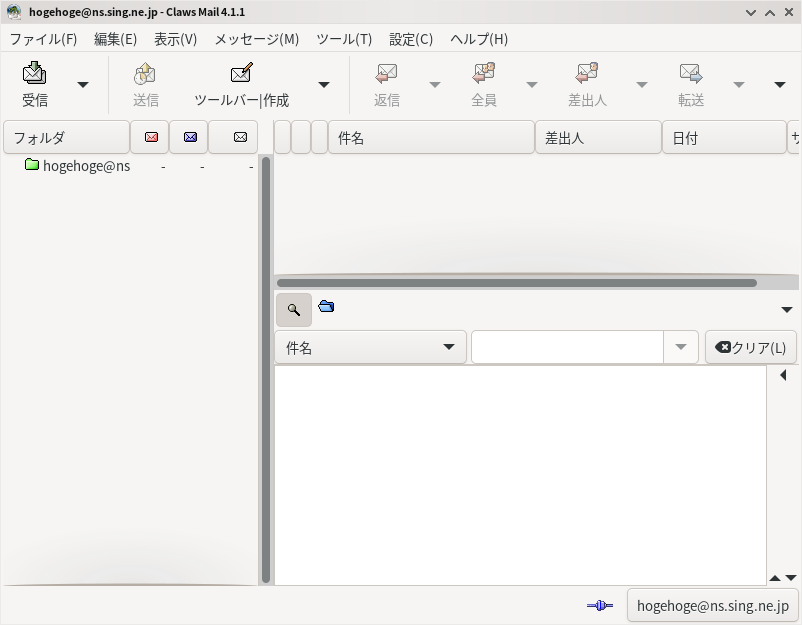Screen dimensions: 802x625
Task: Toggle the quick search magnifier button
Action: (x=294, y=309)
